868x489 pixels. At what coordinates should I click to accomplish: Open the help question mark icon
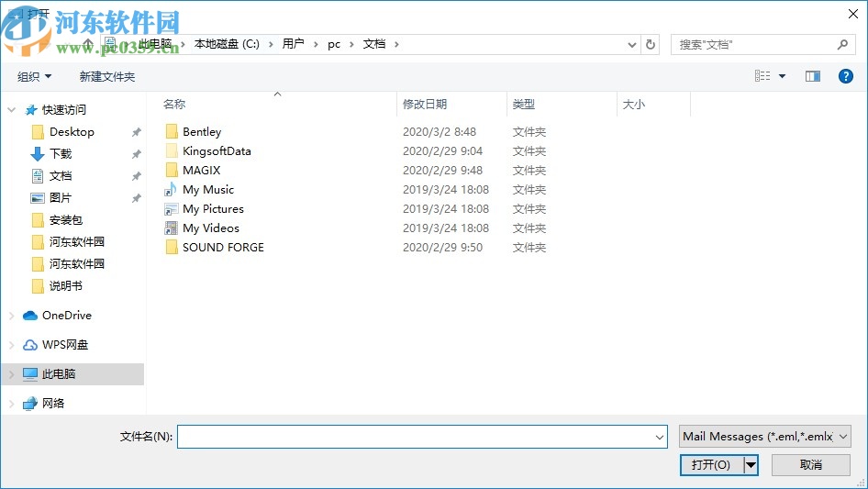pyautogui.click(x=845, y=76)
